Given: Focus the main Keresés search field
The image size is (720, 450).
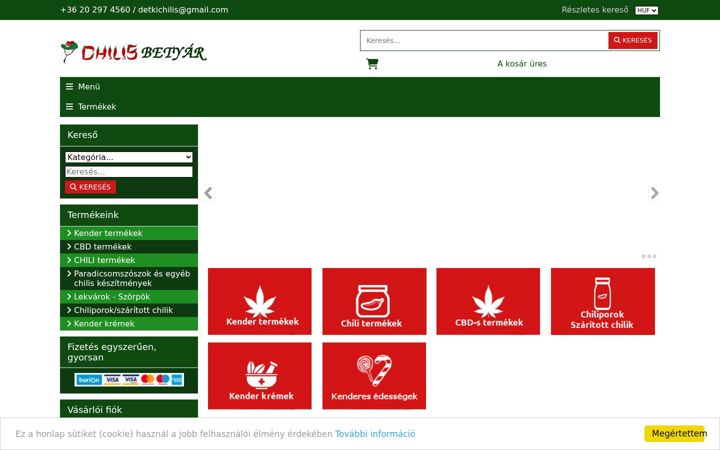Looking at the screenshot, I should [x=484, y=40].
